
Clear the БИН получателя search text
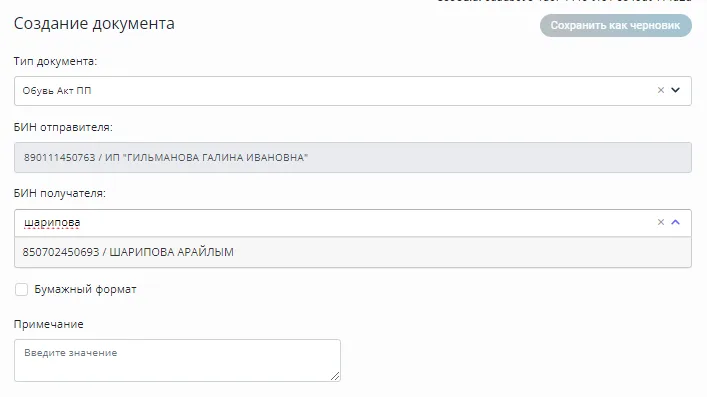[661, 222]
